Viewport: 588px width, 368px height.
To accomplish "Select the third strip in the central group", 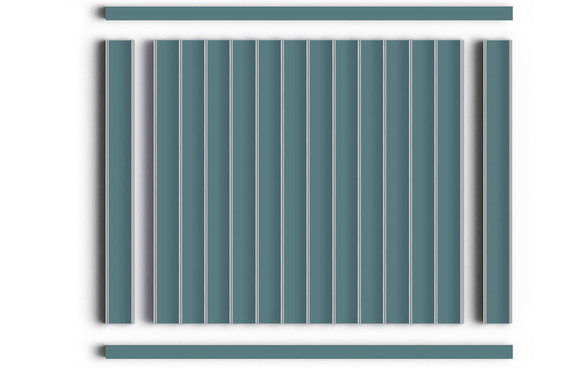I will pos(219,182).
